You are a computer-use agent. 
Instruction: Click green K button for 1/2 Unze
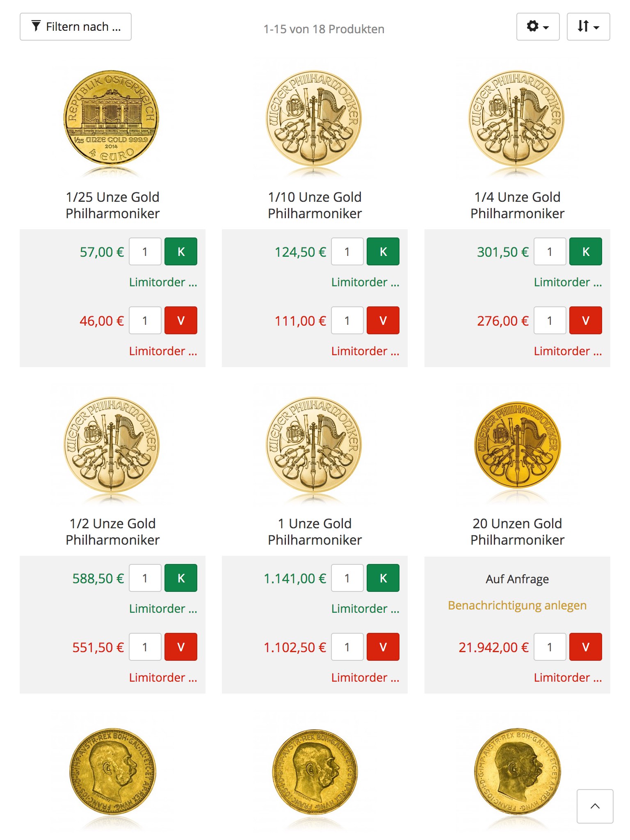pyautogui.click(x=181, y=578)
